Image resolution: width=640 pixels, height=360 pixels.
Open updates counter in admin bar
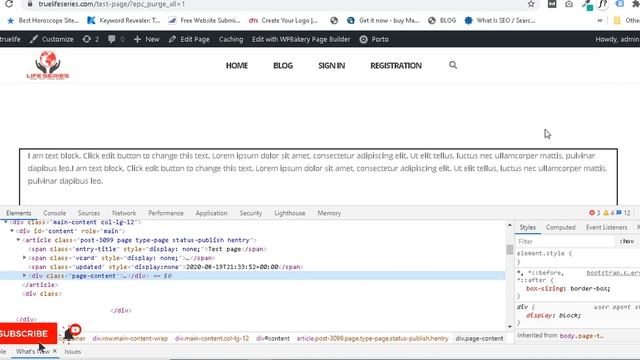click(91, 39)
